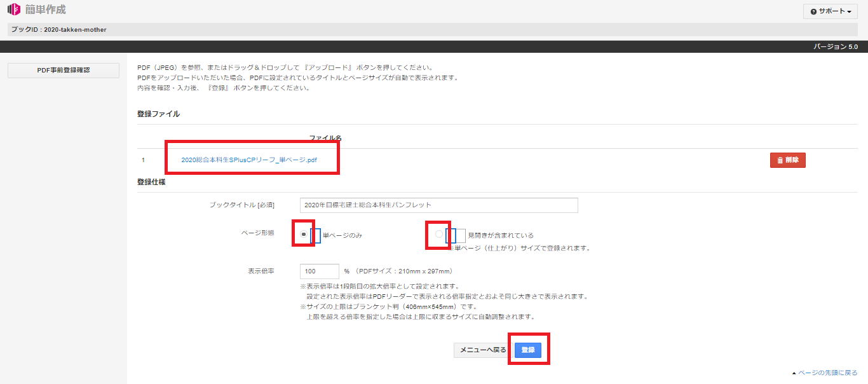Click the 簡単作成 title text in the header

click(46, 10)
